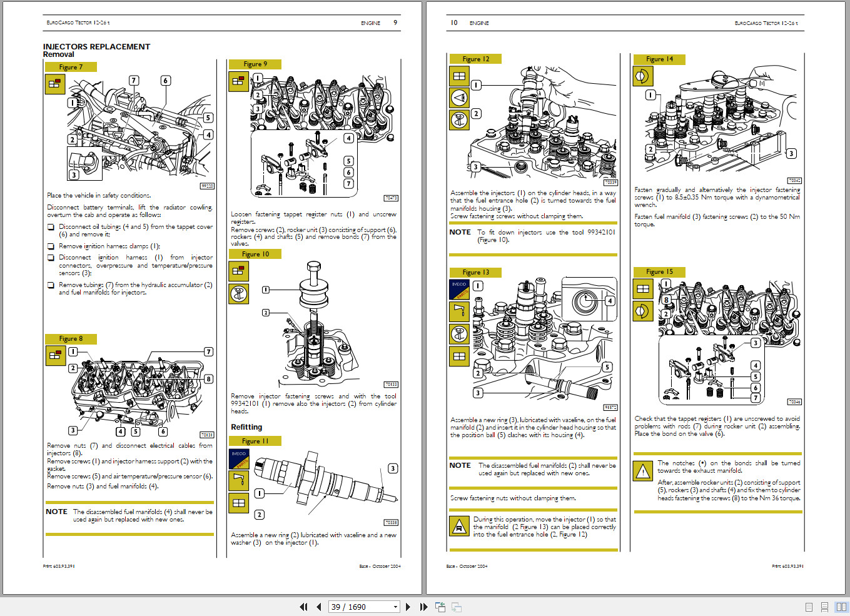Click the 'Removal' subheading
Screen dimensions: 850x616
[x=58, y=54]
